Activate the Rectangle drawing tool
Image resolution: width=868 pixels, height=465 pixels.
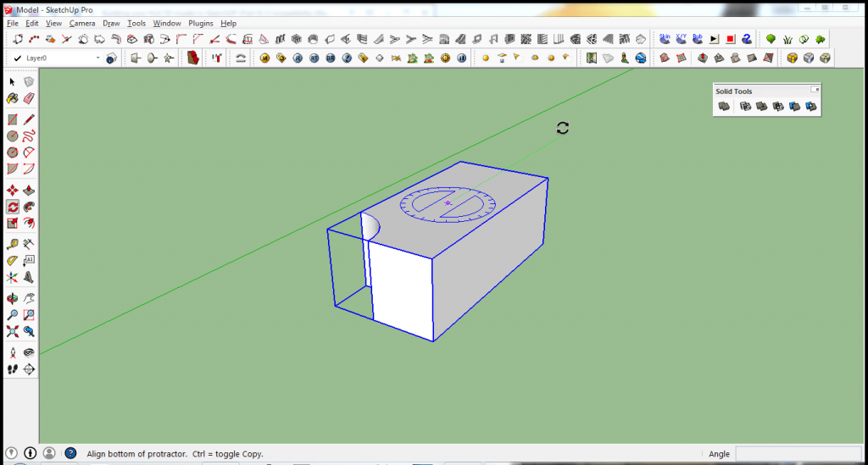coord(12,119)
